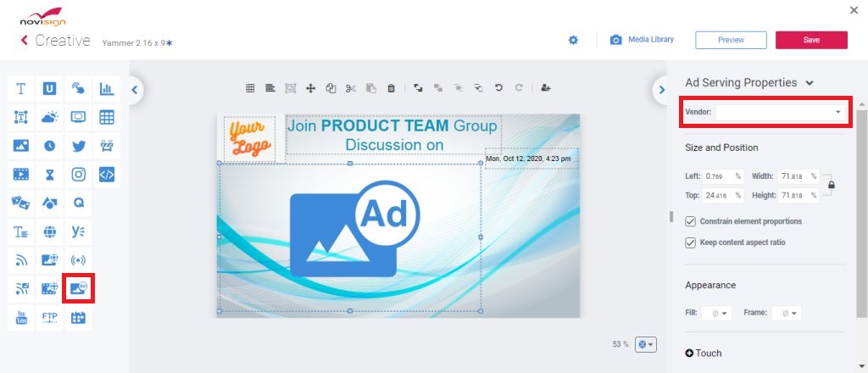Open the Media Library
868x373 pixels.
643,40
